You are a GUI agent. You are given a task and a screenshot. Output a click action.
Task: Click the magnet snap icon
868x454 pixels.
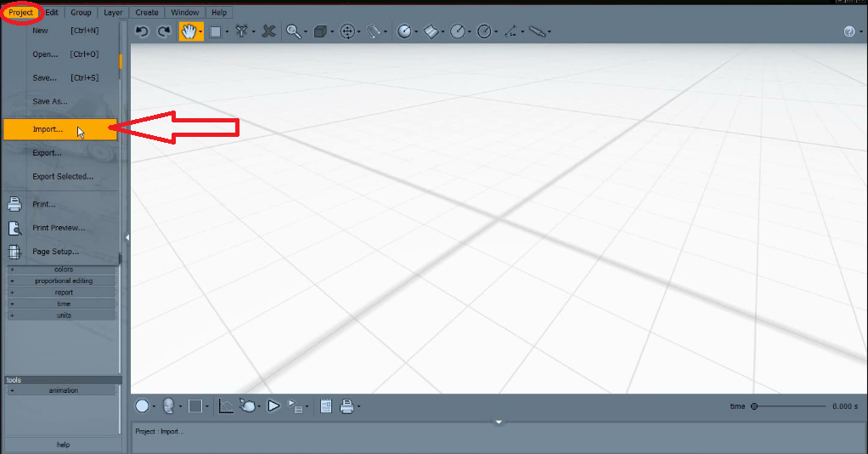coord(374,31)
